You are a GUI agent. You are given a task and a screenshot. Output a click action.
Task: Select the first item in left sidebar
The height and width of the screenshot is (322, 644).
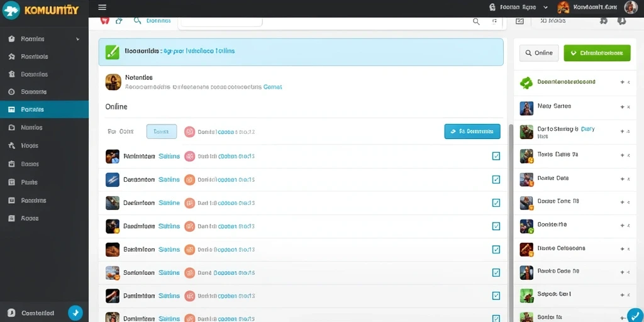(x=45, y=39)
